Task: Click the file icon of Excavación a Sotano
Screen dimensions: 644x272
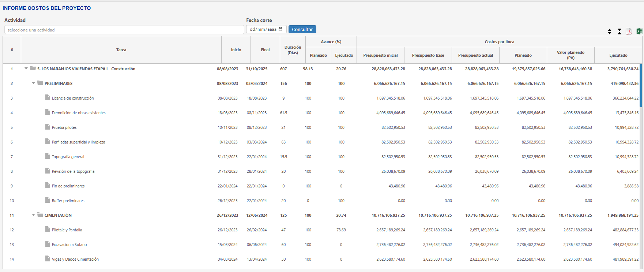Action: click(48, 244)
